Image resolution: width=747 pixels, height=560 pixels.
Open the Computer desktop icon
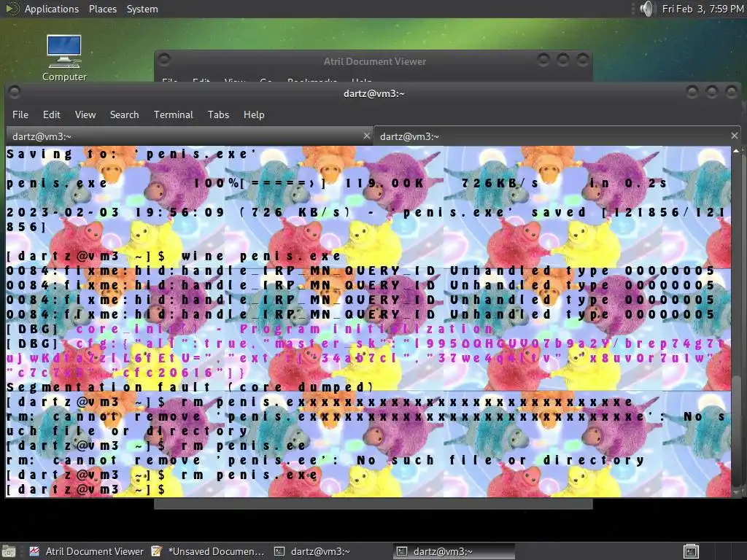64,58
